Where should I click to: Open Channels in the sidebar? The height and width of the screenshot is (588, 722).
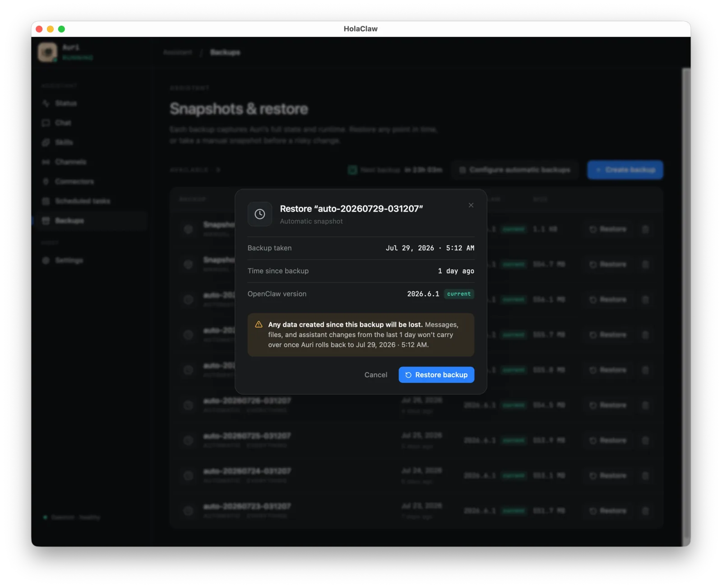(x=92, y=162)
